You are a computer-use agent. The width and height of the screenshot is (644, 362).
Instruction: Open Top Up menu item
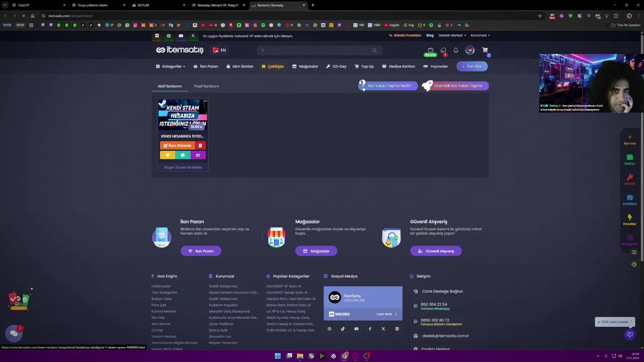click(x=364, y=66)
